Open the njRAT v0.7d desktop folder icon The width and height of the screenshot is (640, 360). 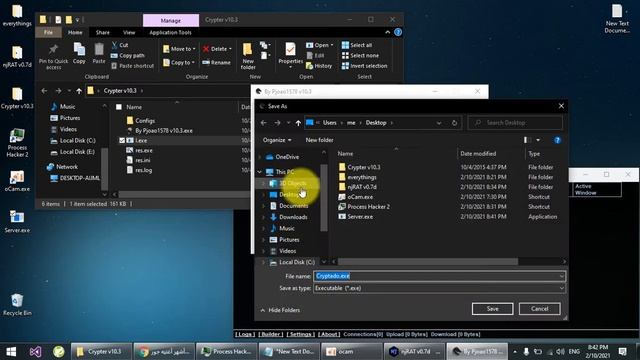pos(17,56)
